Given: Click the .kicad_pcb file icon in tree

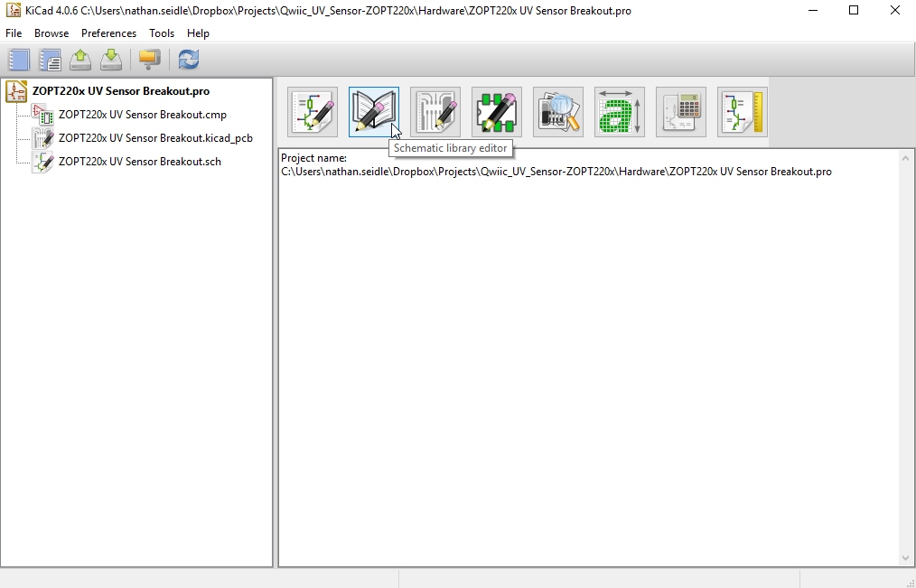Looking at the screenshot, I should tap(42, 138).
